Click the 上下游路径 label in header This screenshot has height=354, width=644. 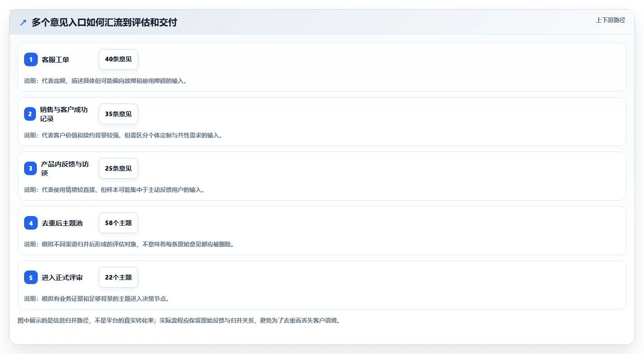coord(610,20)
